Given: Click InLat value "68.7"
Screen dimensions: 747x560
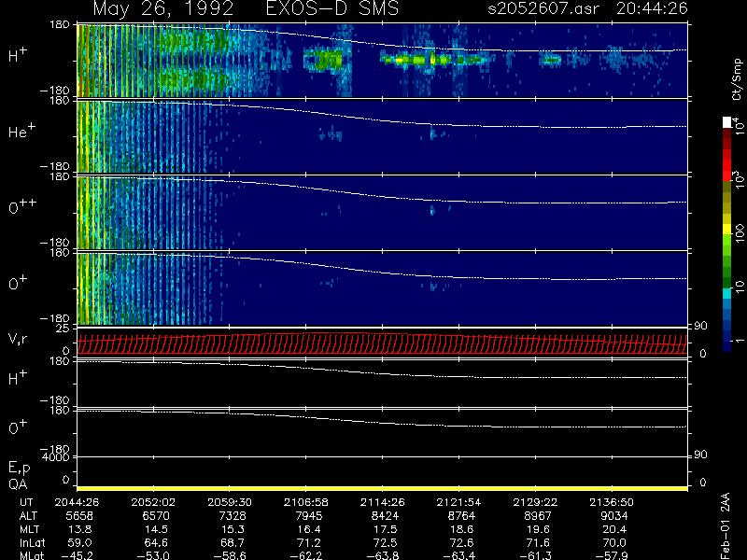Looking at the screenshot, I should click(232, 542).
